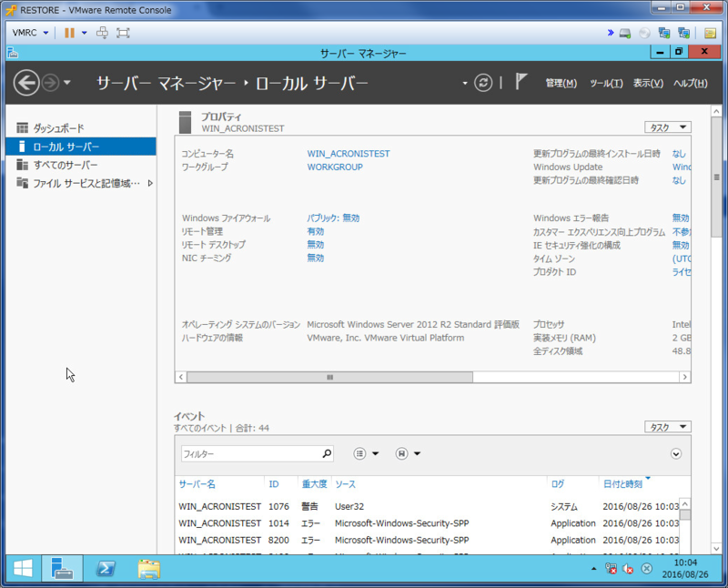Click the horizontal scrollbar in properties panel
Screen dimensions: 728x588
coord(329,377)
